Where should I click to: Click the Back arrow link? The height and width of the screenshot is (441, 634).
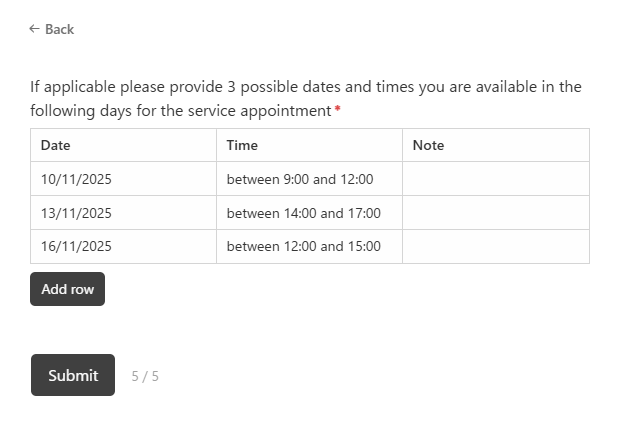[x=52, y=29]
